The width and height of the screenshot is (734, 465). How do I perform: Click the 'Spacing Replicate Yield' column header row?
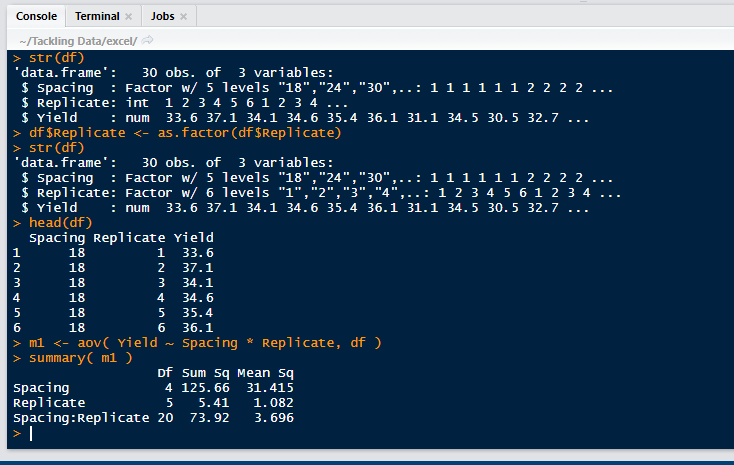point(121,238)
